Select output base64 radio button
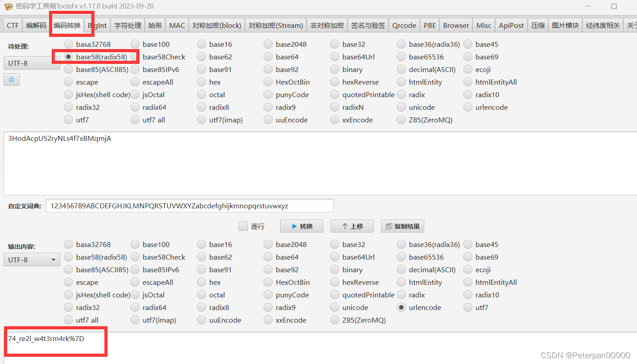The height and width of the screenshot is (364, 637). [x=268, y=257]
